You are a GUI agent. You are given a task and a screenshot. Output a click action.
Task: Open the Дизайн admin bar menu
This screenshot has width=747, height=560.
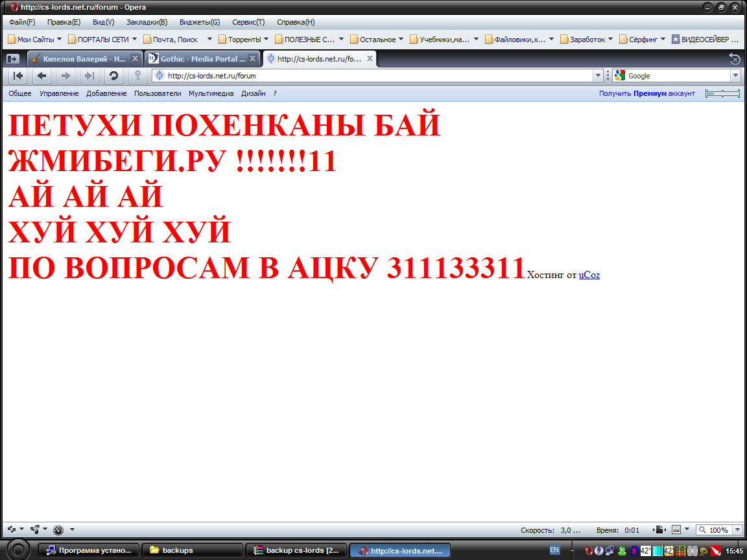click(x=253, y=93)
